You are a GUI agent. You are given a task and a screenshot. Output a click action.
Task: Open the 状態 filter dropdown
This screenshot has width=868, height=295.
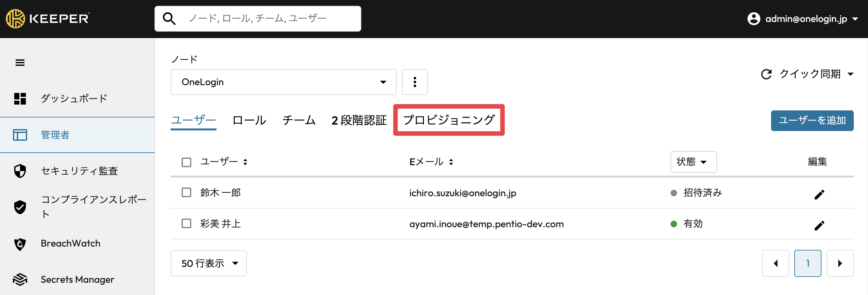coord(693,162)
